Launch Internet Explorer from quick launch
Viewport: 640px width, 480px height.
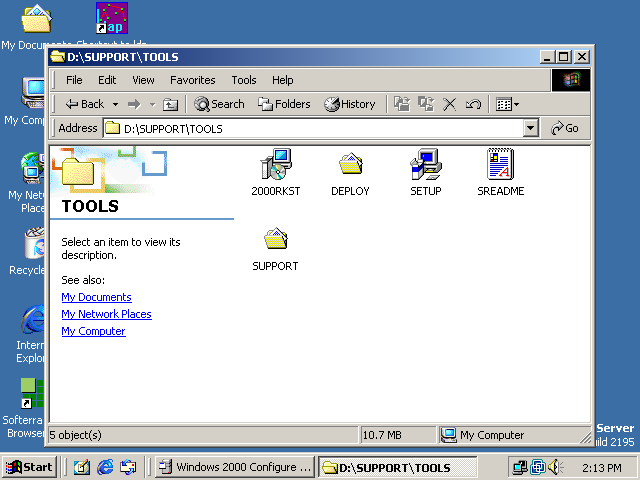105,467
